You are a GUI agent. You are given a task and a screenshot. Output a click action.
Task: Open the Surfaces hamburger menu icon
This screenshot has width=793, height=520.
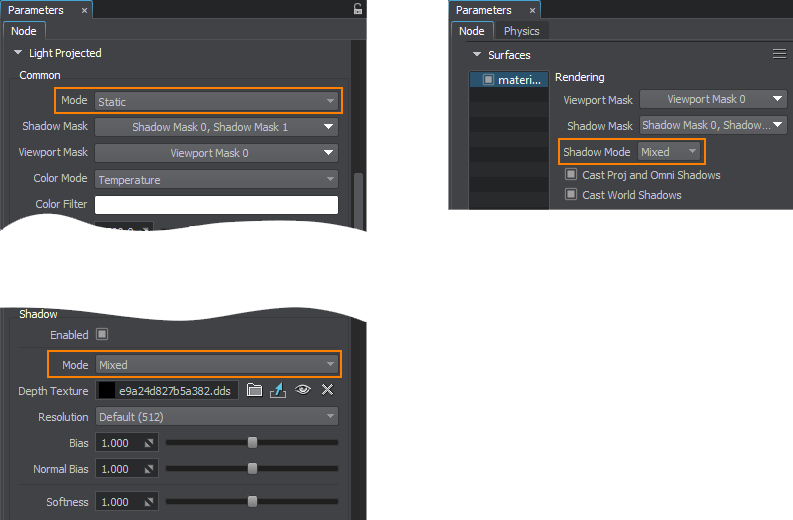pyautogui.click(x=779, y=54)
